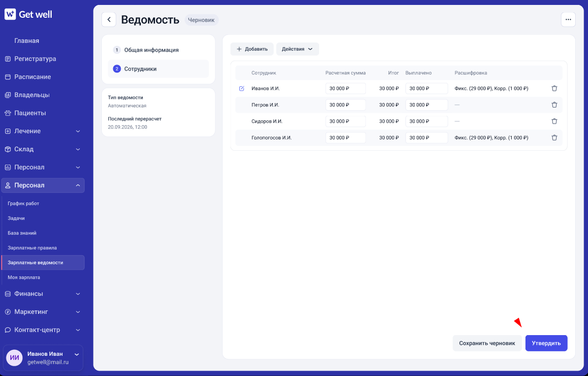
Task: Delete the Голопогосов И.И. row with trash icon
Action: (x=554, y=137)
